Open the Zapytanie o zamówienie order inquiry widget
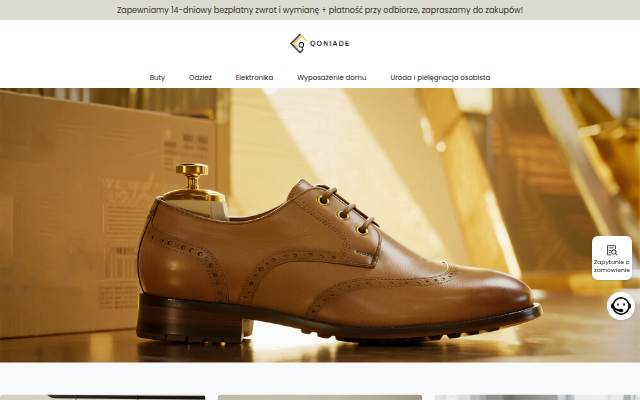Image resolution: width=640 pixels, height=400 pixels. (x=611, y=258)
